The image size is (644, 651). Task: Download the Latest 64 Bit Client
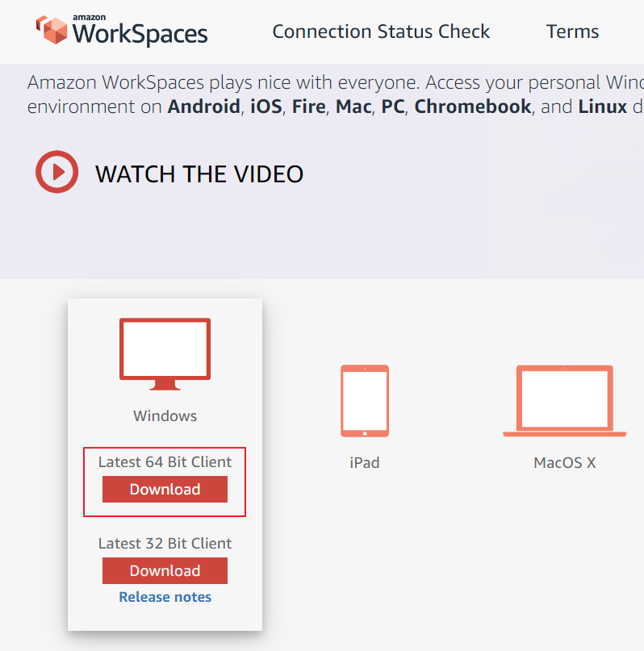(165, 489)
